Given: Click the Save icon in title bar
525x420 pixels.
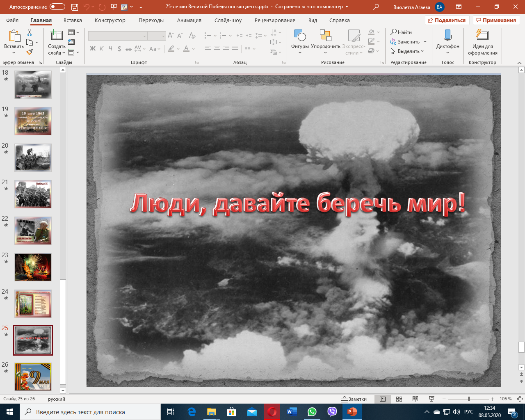Looking at the screenshot, I should tap(75, 7).
